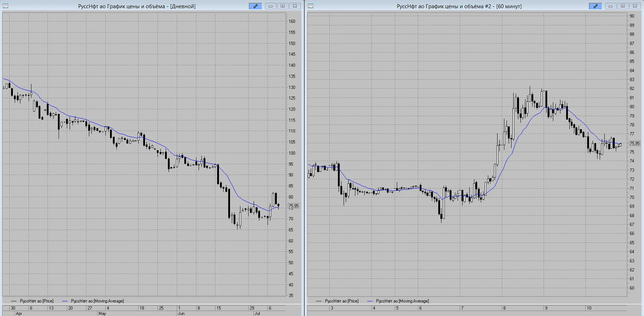Click the 75,95 current price tag on the Дневной chart
The image size is (644, 316).
tap(294, 206)
